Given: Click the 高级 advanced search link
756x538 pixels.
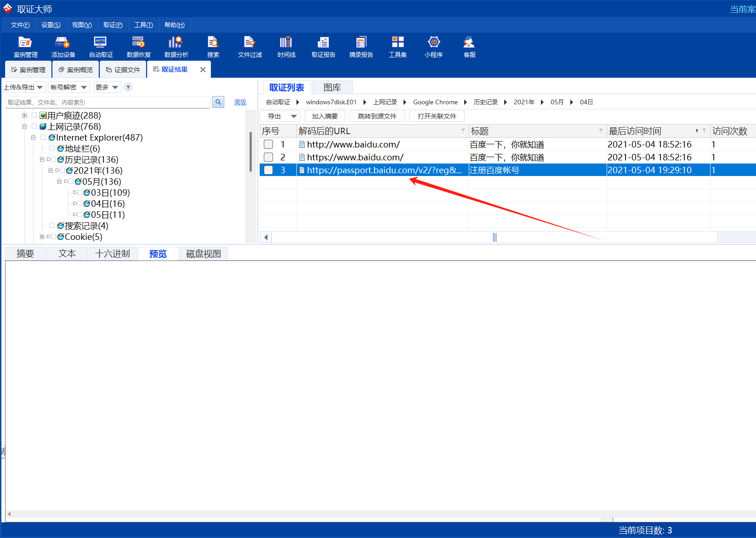Looking at the screenshot, I should 240,102.
